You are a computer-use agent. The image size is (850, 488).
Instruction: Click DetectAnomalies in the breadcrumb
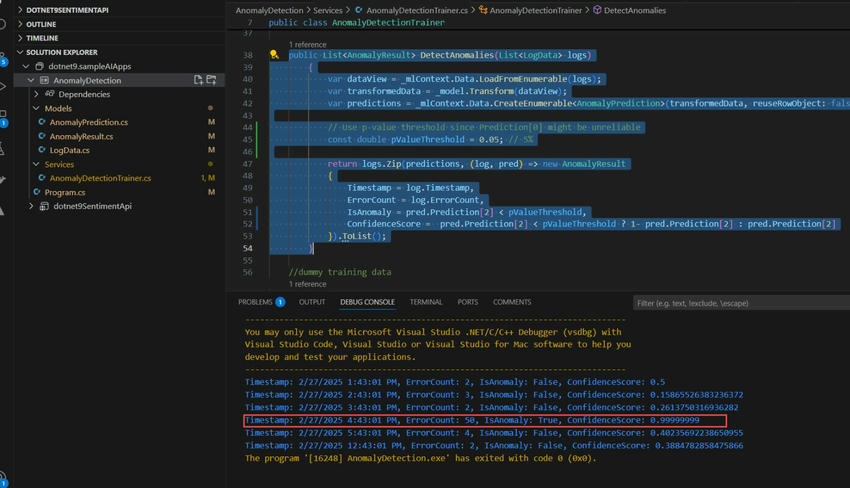[x=634, y=10]
